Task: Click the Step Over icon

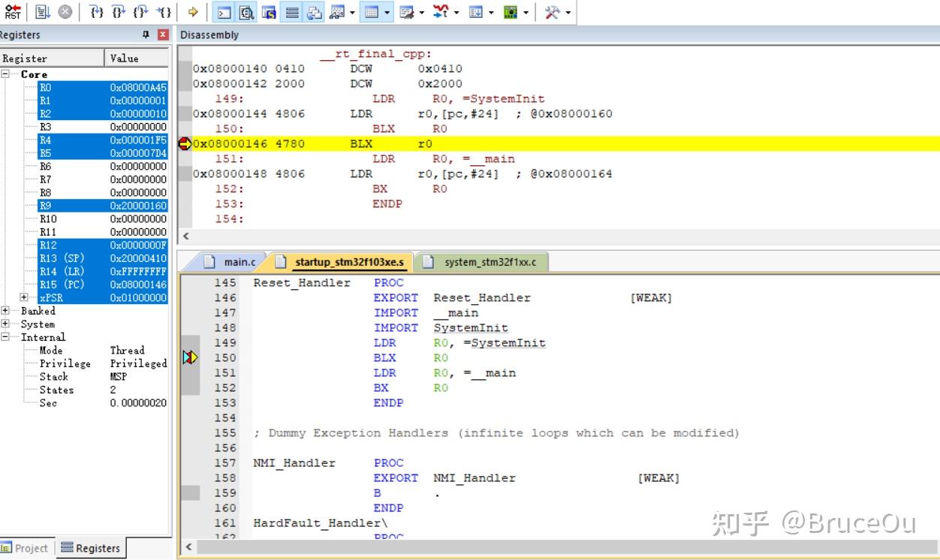Action: [x=118, y=12]
